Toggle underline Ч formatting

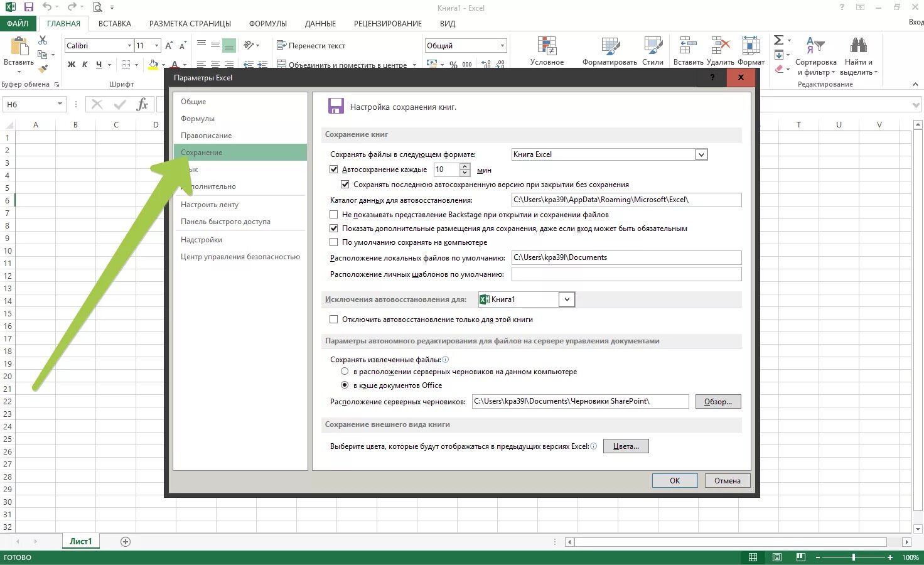(99, 65)
